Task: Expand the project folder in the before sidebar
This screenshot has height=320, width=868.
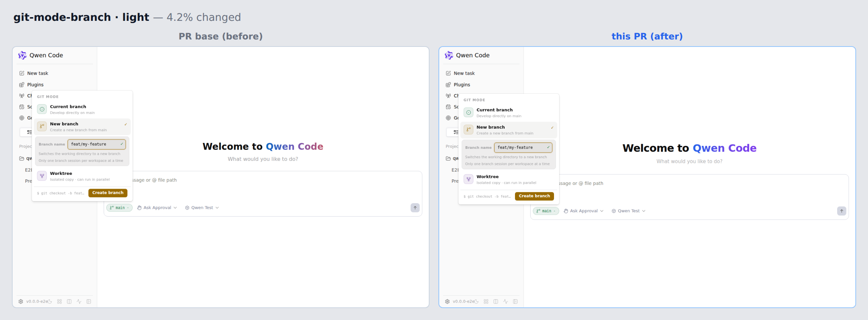Action: 22,159
